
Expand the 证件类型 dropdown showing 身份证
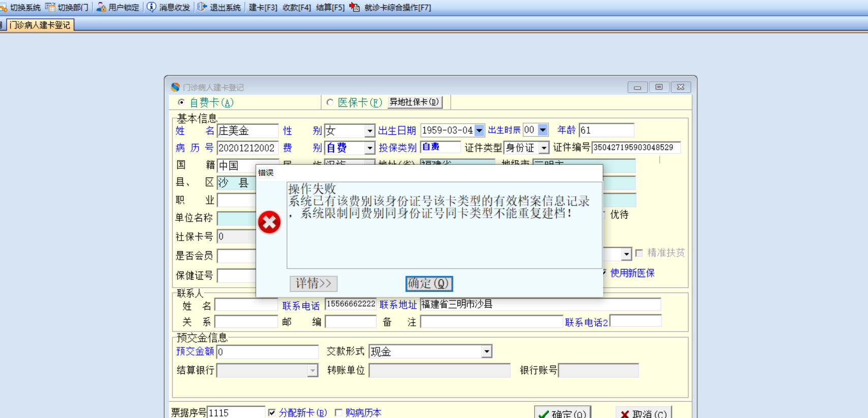coord(544,147)
